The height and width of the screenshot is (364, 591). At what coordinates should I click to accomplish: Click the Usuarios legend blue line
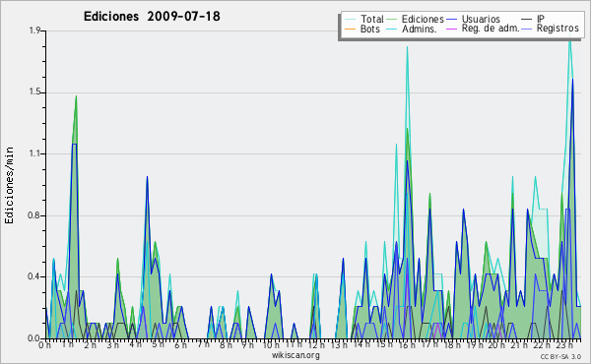pos(451,20)
